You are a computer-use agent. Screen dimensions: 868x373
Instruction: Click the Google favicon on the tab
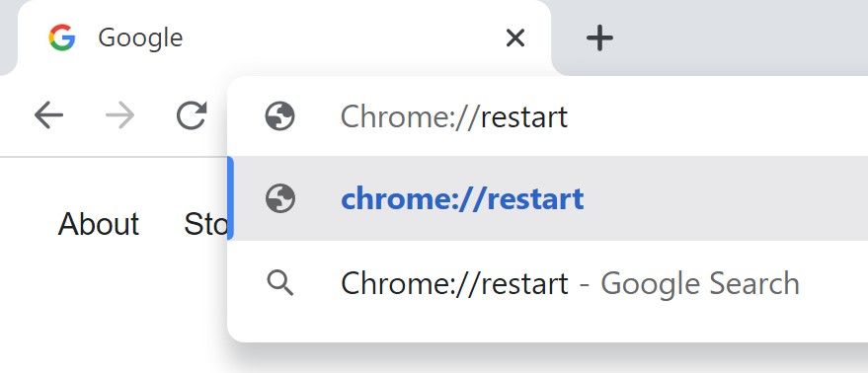[61, 38]
